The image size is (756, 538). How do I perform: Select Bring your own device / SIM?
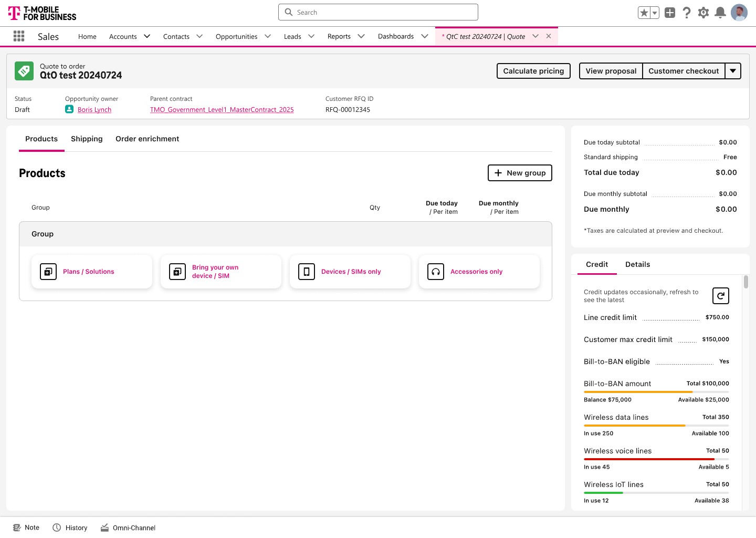click(x=221, y=272)
